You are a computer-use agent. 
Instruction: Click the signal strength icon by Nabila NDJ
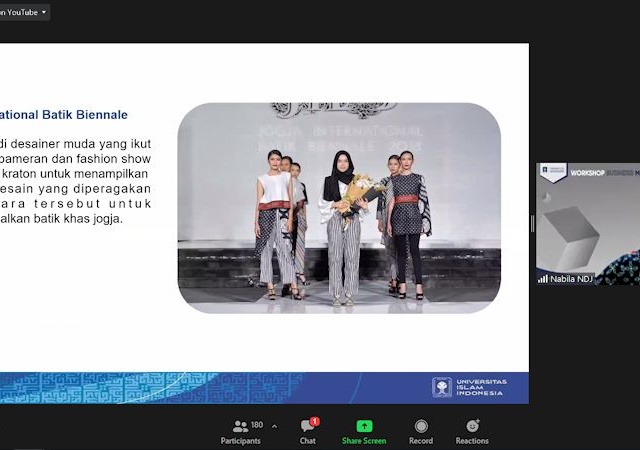[x=542, y=279]
